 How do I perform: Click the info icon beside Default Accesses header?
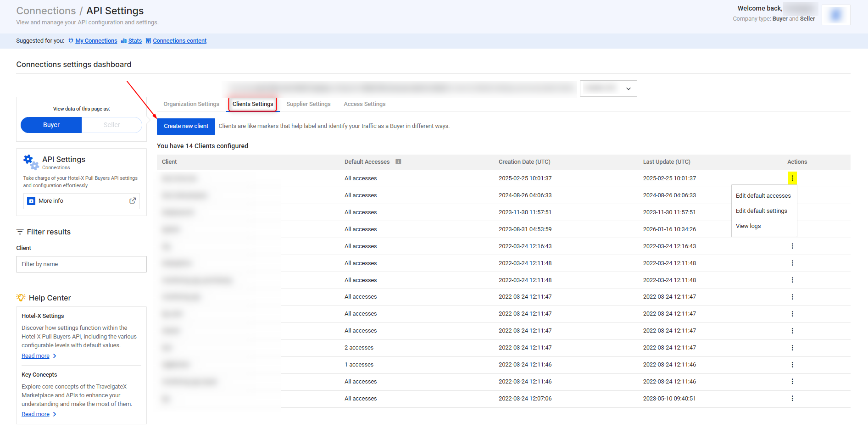(x=398, y=161)
